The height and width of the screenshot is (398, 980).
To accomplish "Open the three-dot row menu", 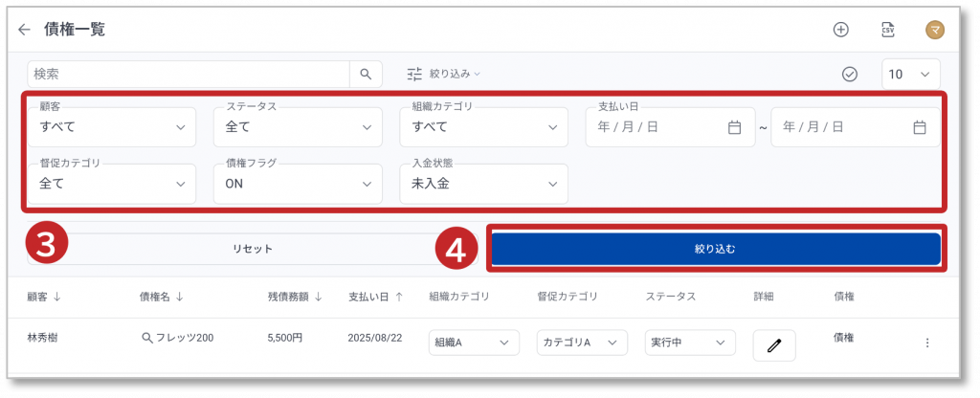I will [x=926, y=343].
